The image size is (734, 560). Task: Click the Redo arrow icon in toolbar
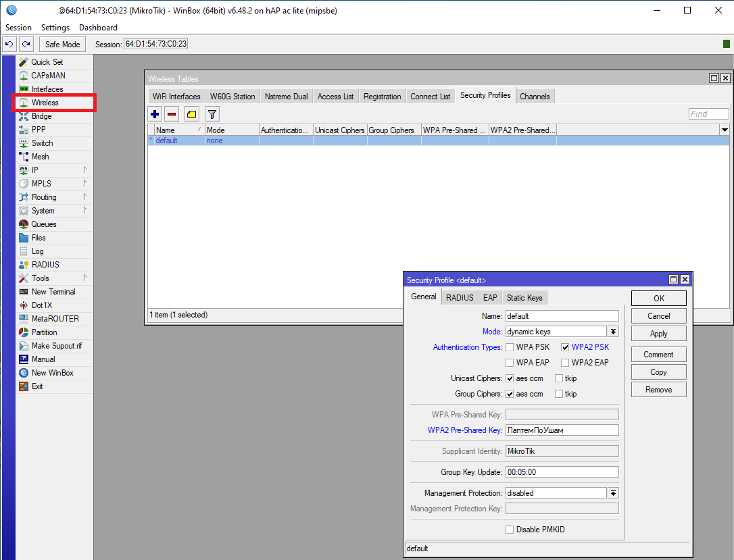[x=26, y=45]
